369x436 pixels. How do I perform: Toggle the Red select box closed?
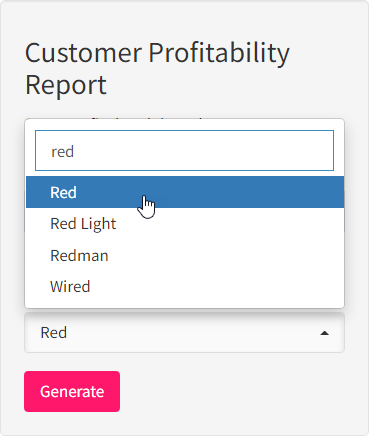(184, 333)
